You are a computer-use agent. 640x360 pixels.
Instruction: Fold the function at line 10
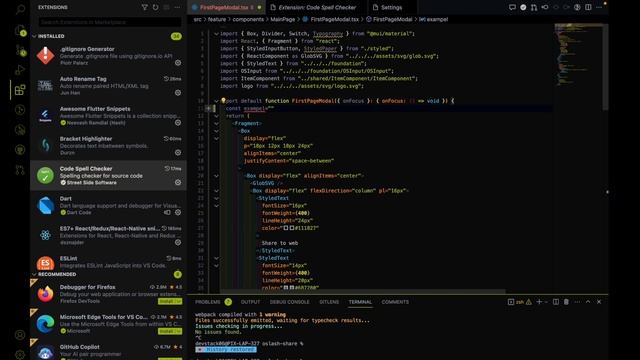(x=216, y=101)
